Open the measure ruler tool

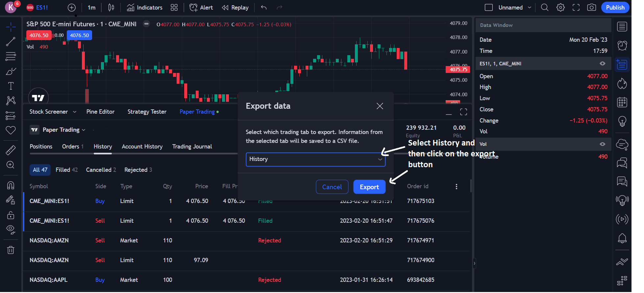click(x=11, y=150)
